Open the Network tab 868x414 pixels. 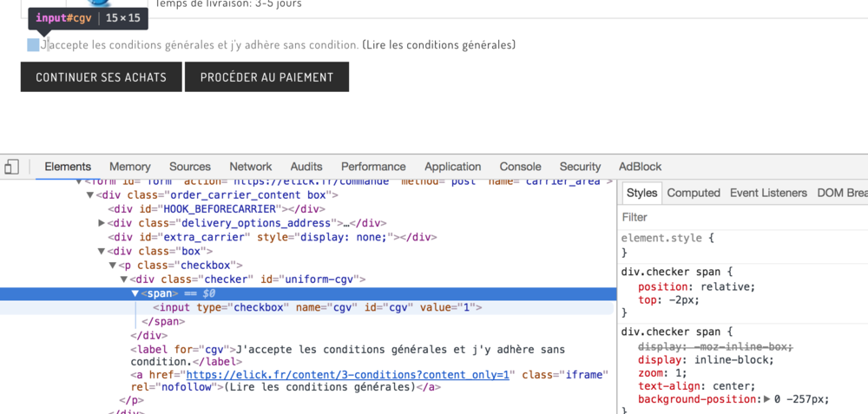tap(250, 167)
